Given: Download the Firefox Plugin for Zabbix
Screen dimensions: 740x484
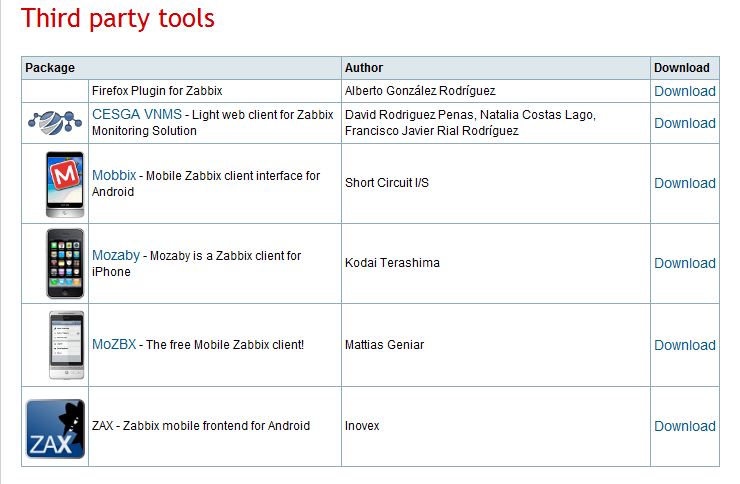Looking at the screenshot, I should coord(684,91).
